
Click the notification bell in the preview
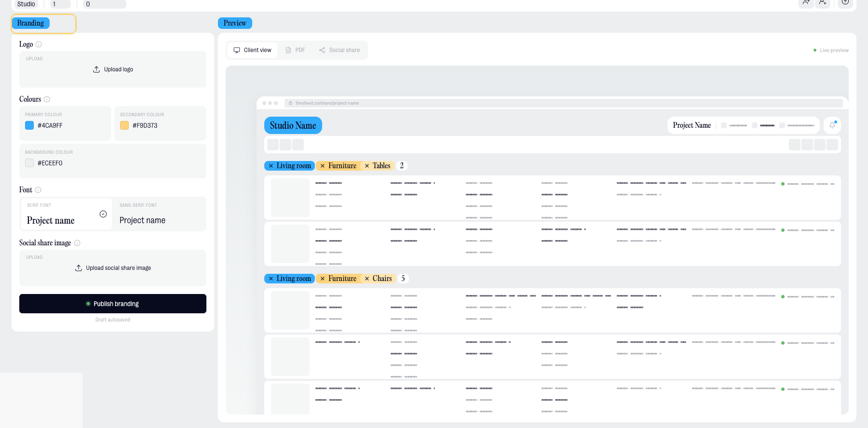(832, 125)
